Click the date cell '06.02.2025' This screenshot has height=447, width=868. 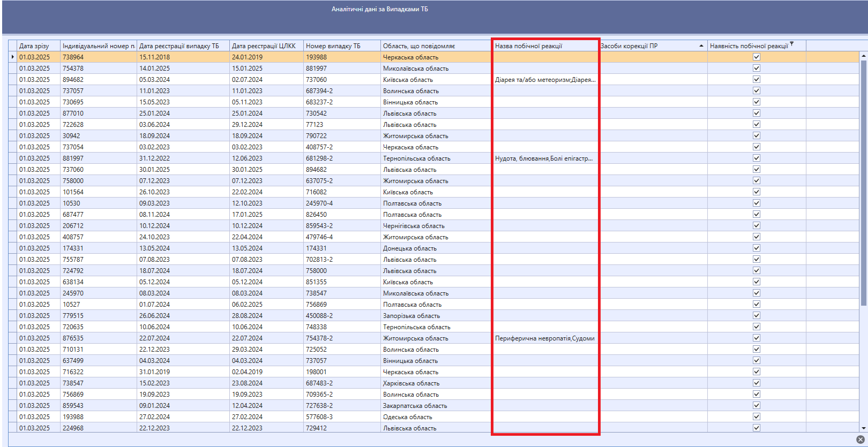coord(267,304)
